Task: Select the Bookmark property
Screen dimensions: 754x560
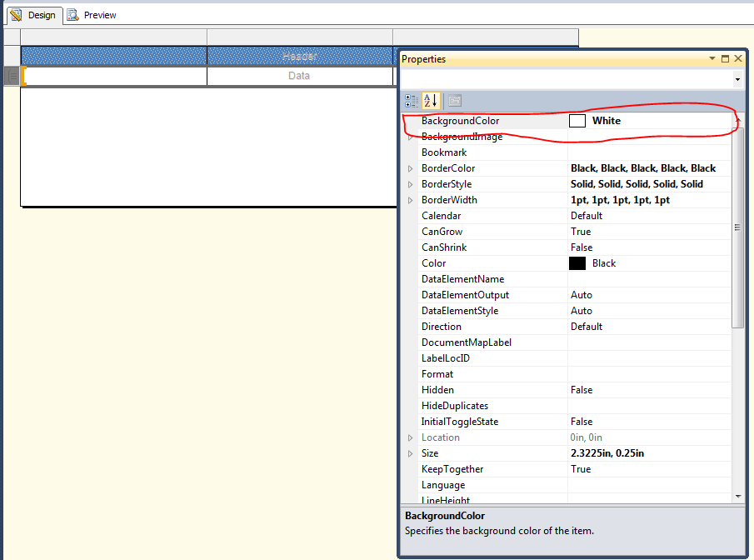Action: (x=444, y=152)
